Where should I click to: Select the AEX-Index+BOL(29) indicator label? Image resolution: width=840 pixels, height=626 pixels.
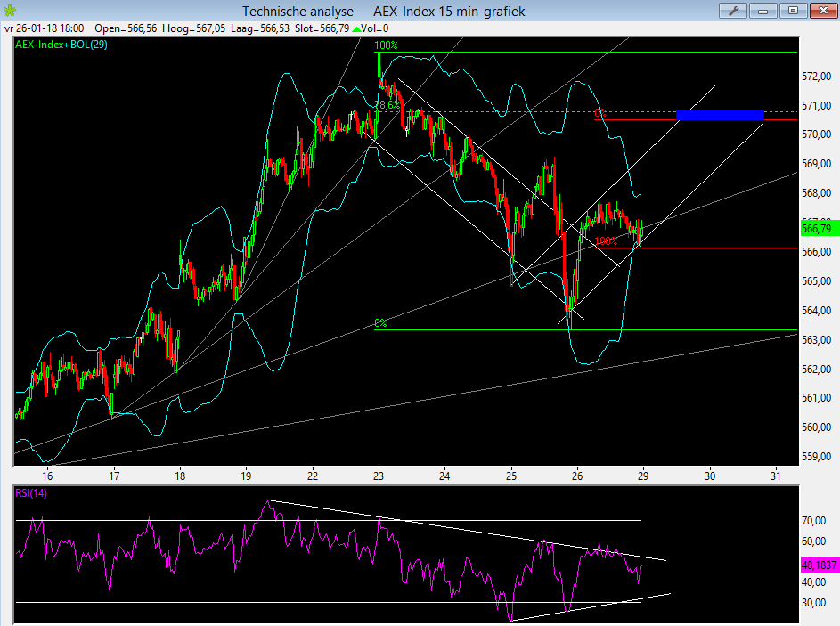61,44
